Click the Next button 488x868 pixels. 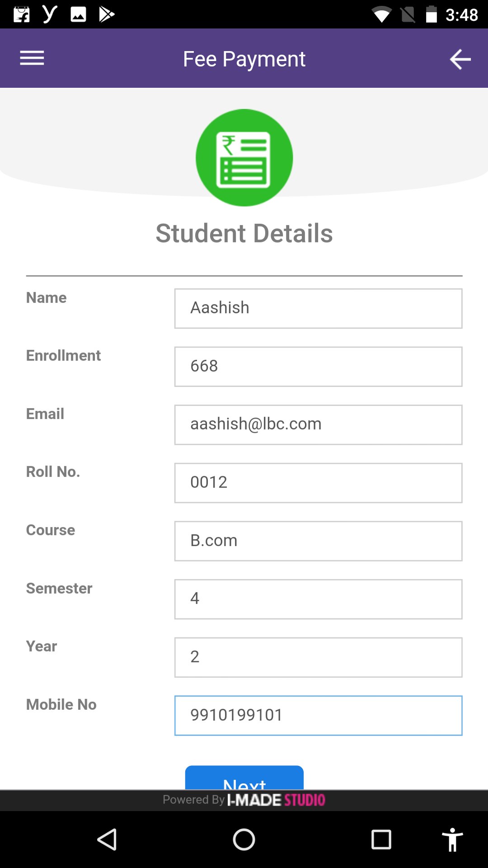click(x=244, y=779)
